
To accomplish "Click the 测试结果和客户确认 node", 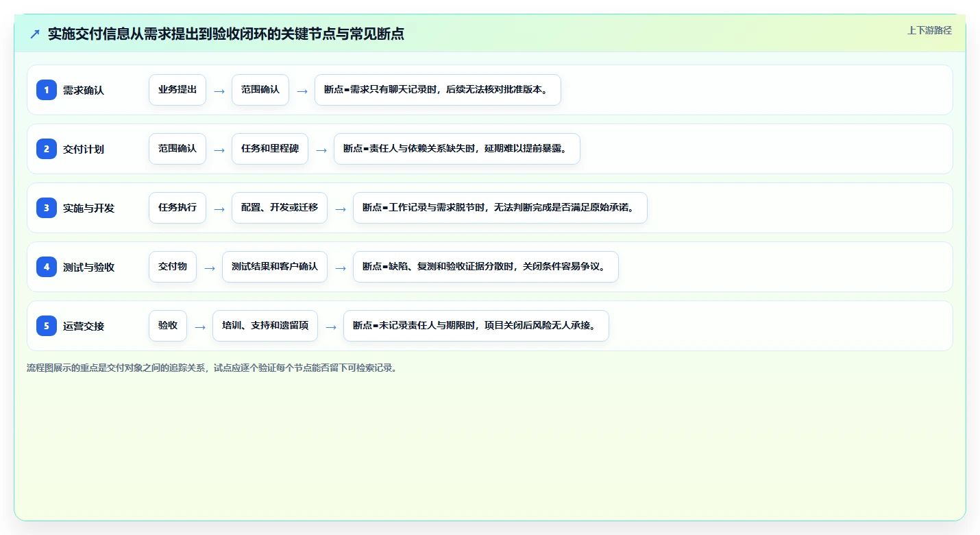I will click(275, 267).
